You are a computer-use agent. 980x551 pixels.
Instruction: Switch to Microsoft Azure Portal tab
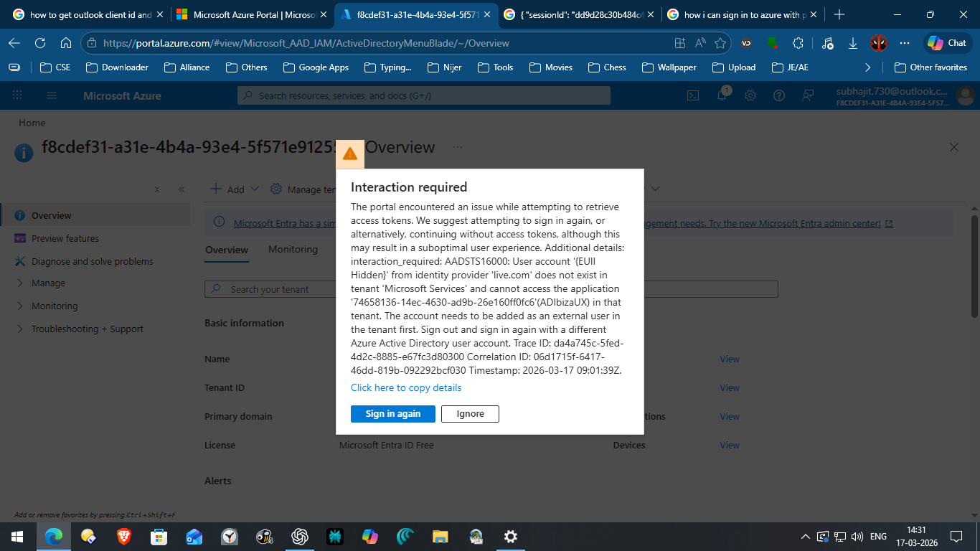251,14
